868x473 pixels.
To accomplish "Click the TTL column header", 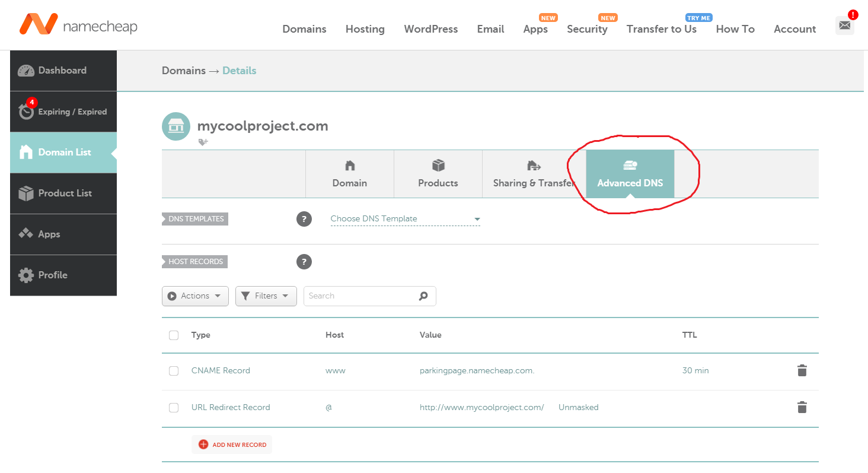I will 690,335.
